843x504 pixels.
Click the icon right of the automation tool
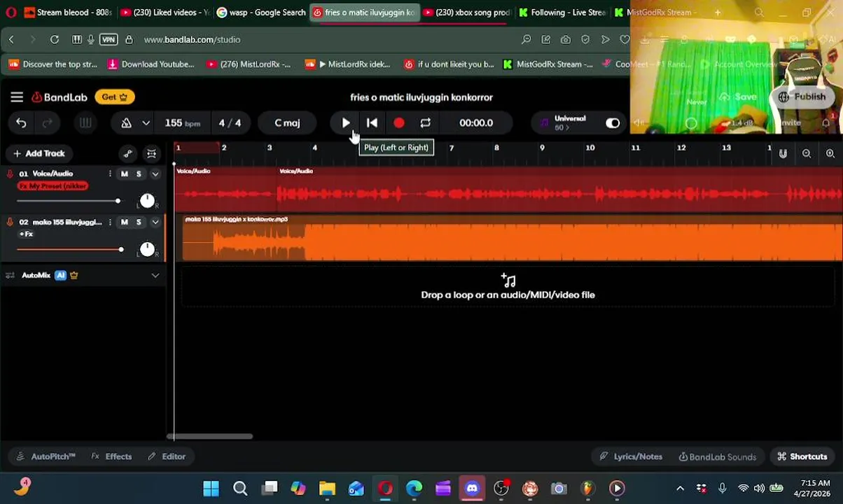click(x=151, y=154)
